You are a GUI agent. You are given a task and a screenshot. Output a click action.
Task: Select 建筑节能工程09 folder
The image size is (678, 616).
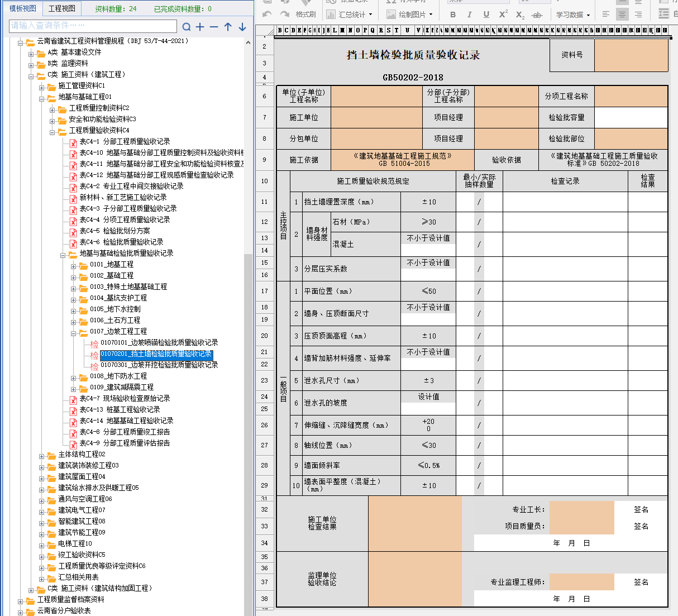pos(82,532)
